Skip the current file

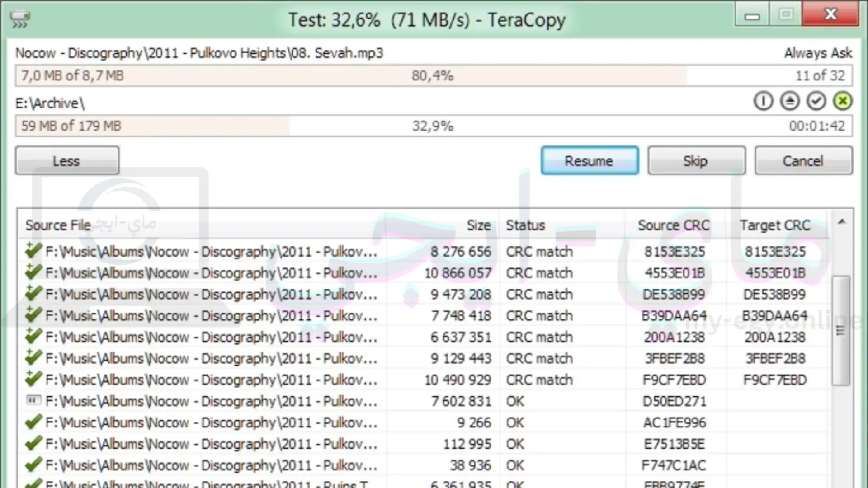point(696,160)
